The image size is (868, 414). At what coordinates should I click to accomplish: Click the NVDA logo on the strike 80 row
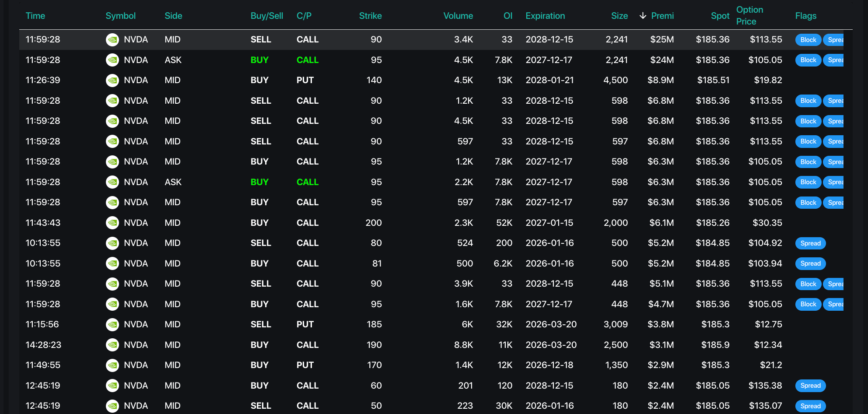click(112, 243)
